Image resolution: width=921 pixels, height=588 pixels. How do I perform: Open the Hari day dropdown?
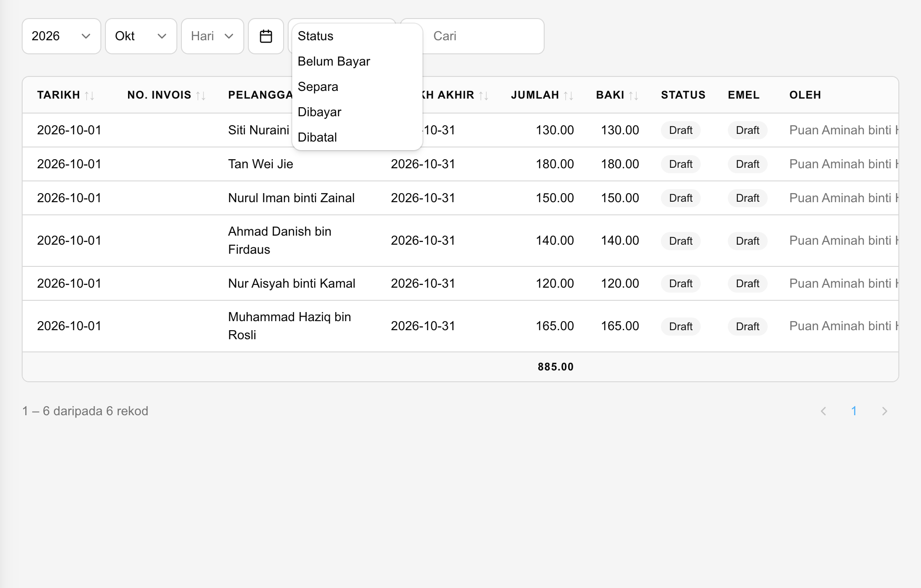click(x=213, y=36)
